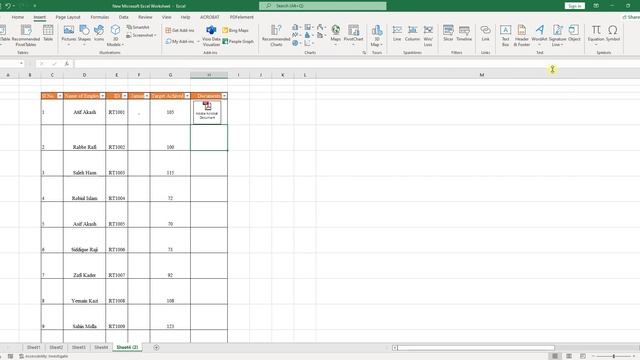The image size is (640, 360).
Task: Insert a Link
Action: (x=485, y=33)
